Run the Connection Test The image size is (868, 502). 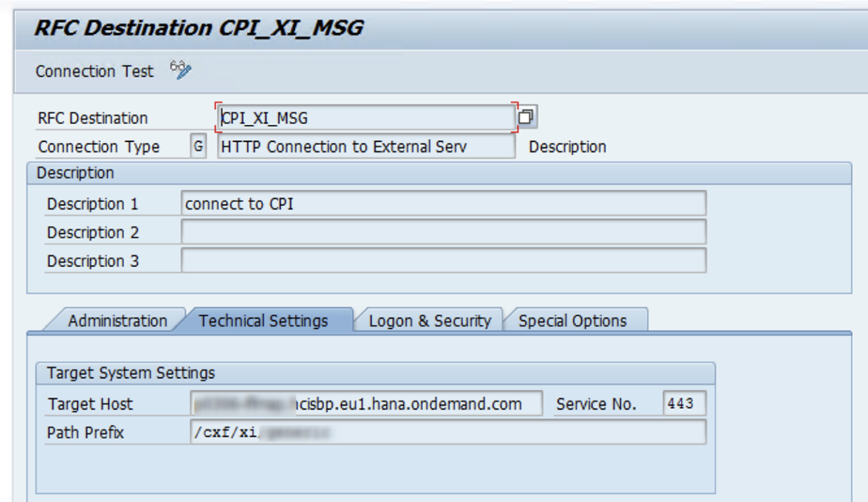[x=94, y=71]
